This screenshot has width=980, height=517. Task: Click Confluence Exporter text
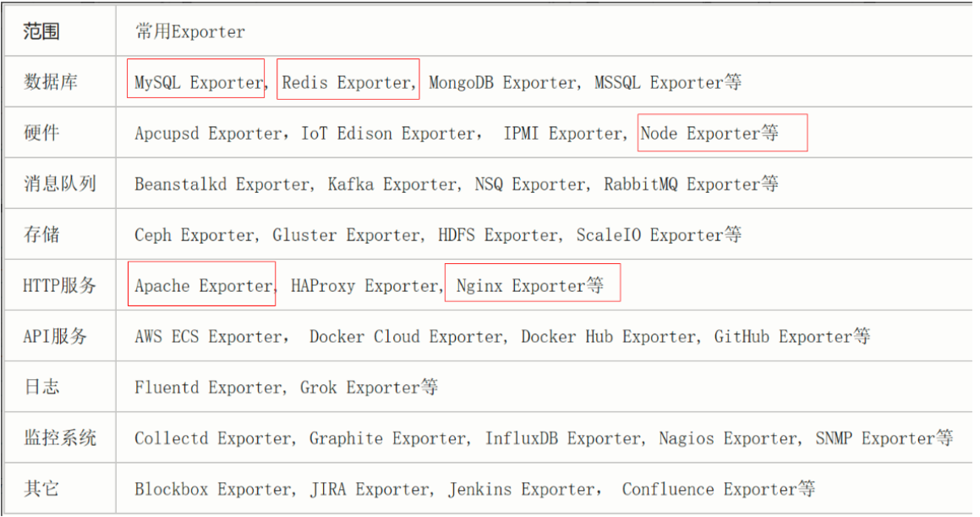pos(709,488)
